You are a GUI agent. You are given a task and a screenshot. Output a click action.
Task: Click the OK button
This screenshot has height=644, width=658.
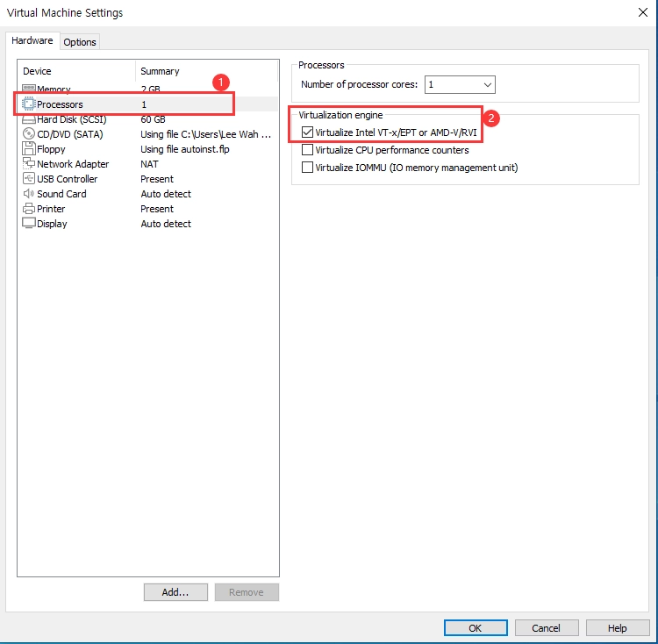coord(476,628)
